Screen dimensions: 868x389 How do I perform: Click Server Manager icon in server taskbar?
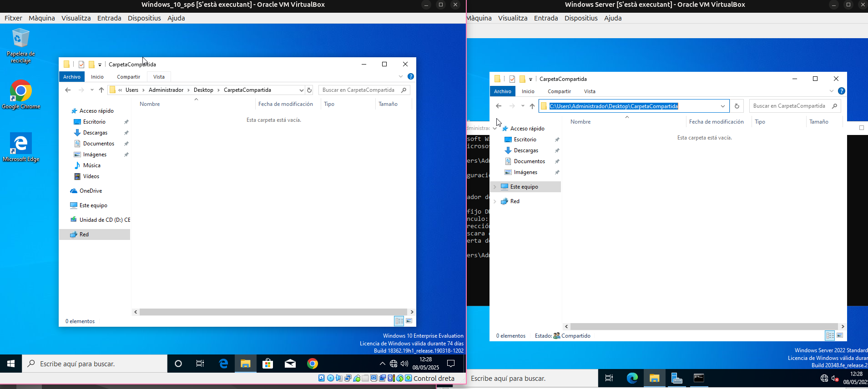pos(676,378)
